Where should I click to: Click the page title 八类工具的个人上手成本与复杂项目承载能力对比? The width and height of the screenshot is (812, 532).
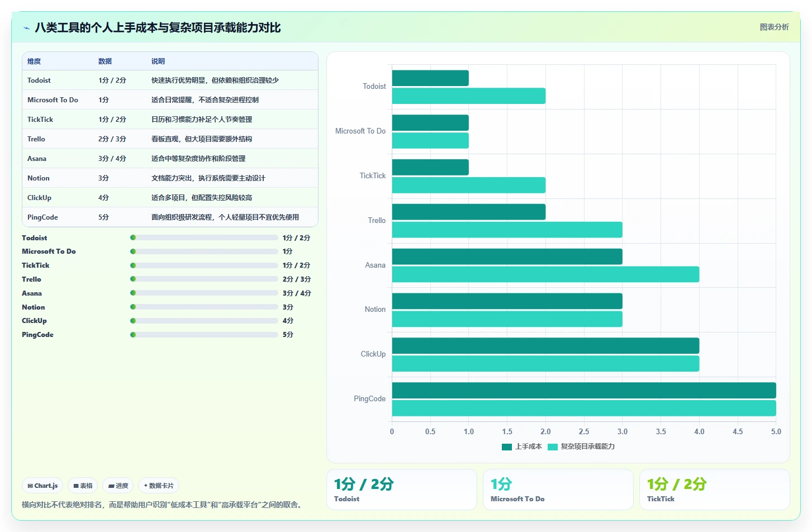coord(158,27)
